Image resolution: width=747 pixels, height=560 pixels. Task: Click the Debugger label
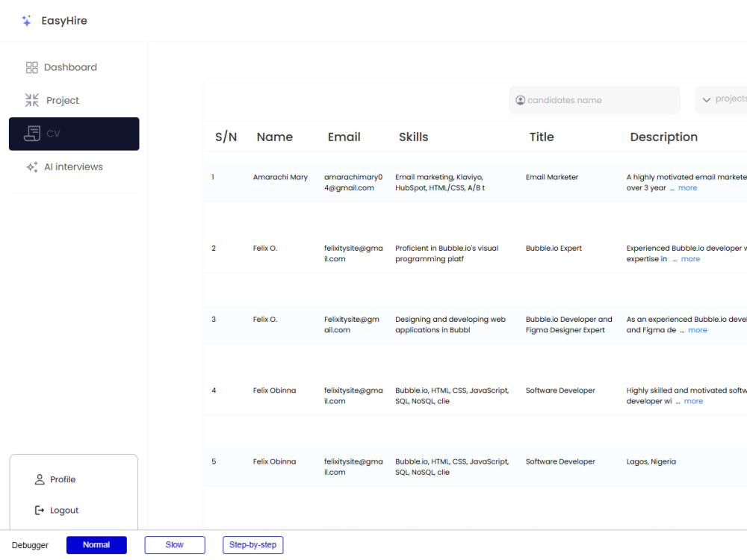pos(30,545)
